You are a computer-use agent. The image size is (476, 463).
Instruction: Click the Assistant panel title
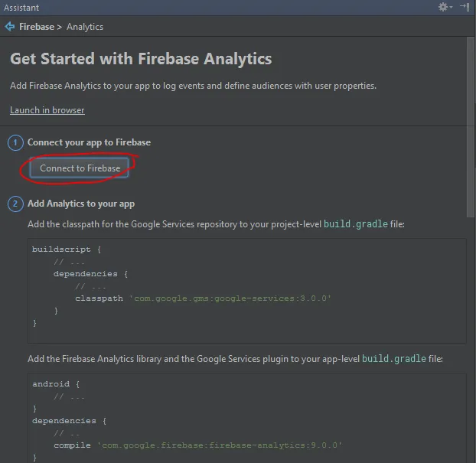point(21,7)
